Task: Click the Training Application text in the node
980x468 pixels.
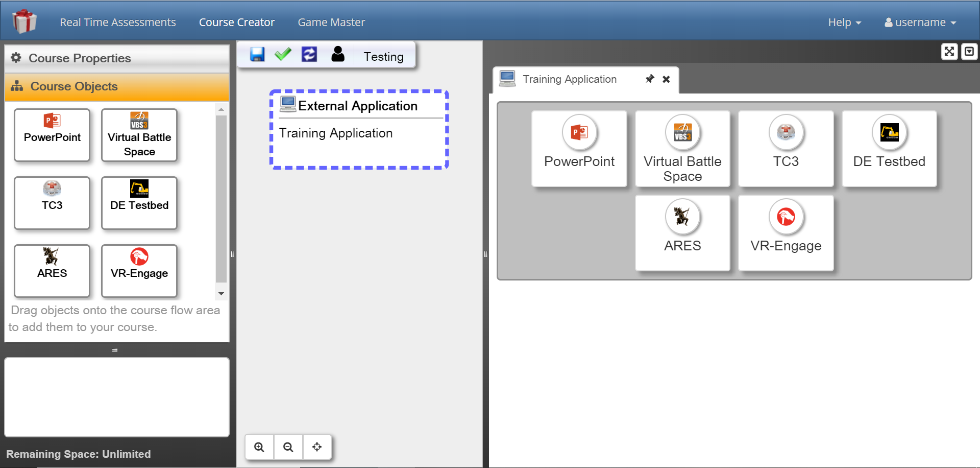Action: point(336,133)
